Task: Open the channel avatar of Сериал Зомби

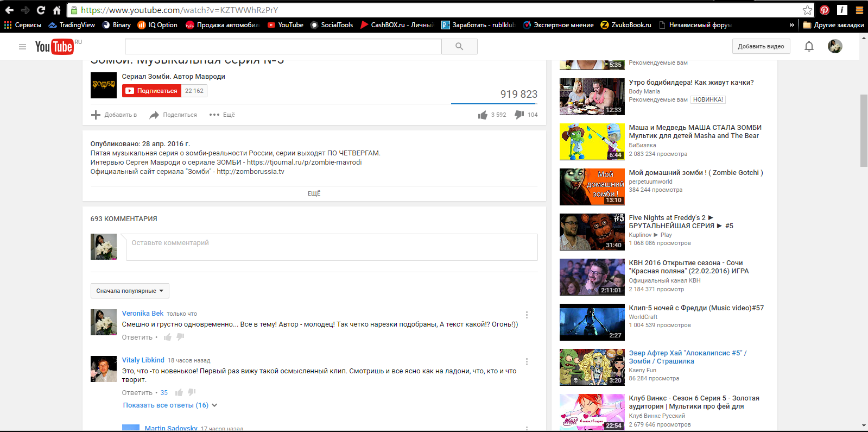Action: [104, 85]
